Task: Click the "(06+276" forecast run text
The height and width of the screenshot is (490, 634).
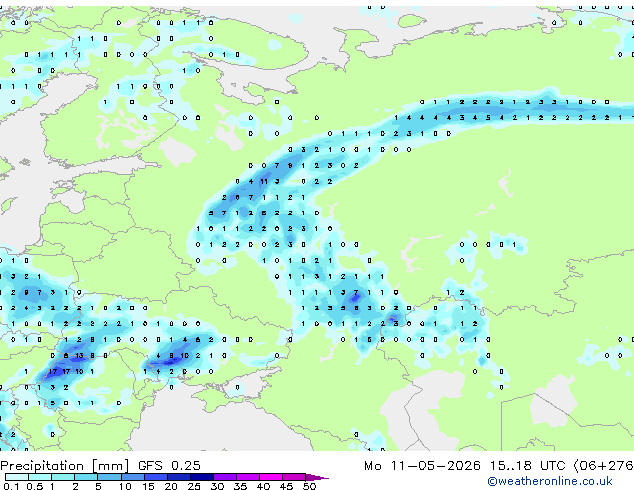Action: [x=603, y=465]
